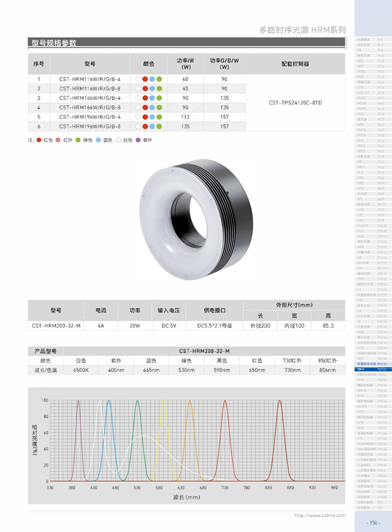
Task: Click the 型号规格参数 section header
Action: click(54, 43)
